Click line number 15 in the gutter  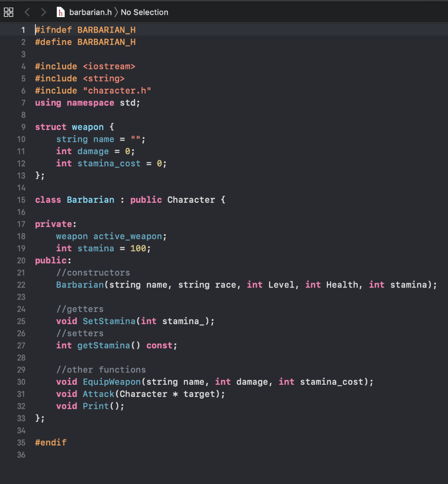21,199
